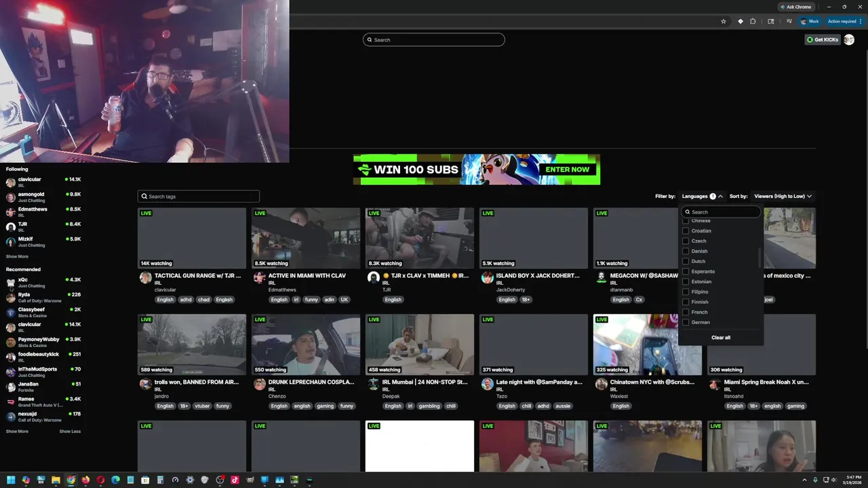Click the Ask Chrome button
Viewport: 868px width, 488px height.
[795, 7]
